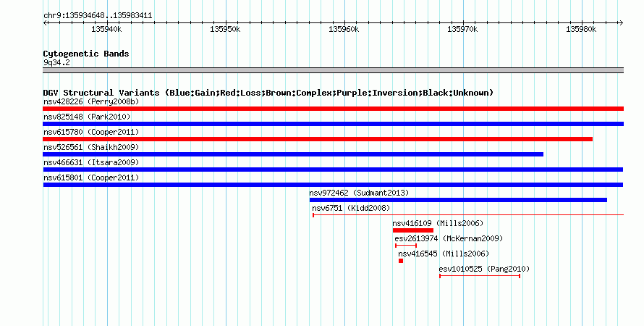Click the nsv615801 (Cooper2011) label
644x326 pixels.
tap(91, 177)
